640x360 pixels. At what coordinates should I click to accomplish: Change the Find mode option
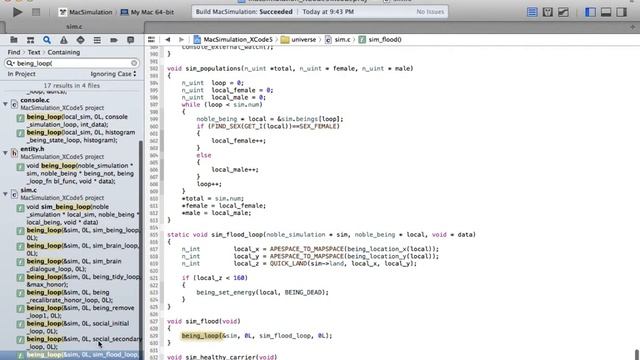click(x=13, y=52)
